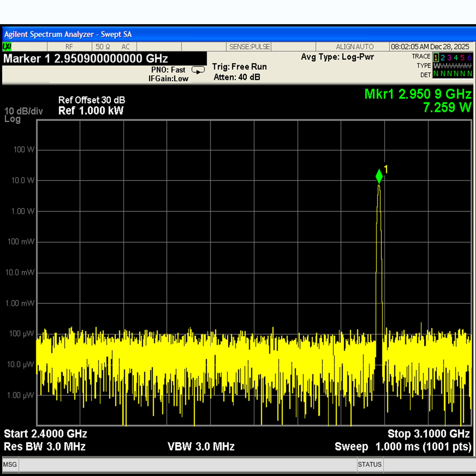Screen dimensions: 476x476
Task: Click the Mkr1 2.950 9 GHz readout
Action: [x=418, y=94]
